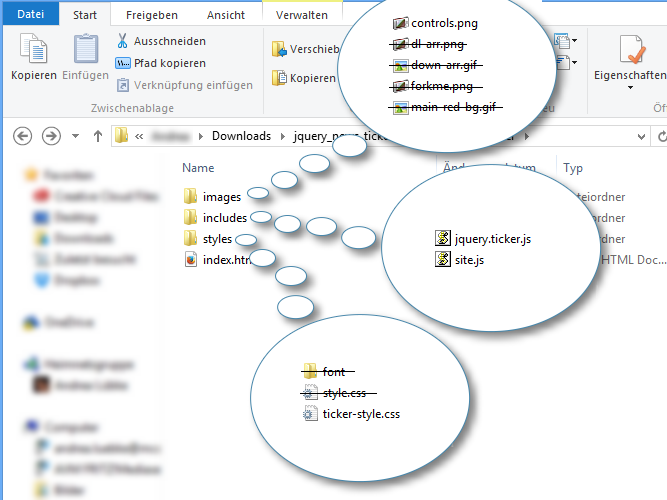Select the ticker-style.css file name
Viewport: 667px width, 500px height.
[x=361, y=414]
